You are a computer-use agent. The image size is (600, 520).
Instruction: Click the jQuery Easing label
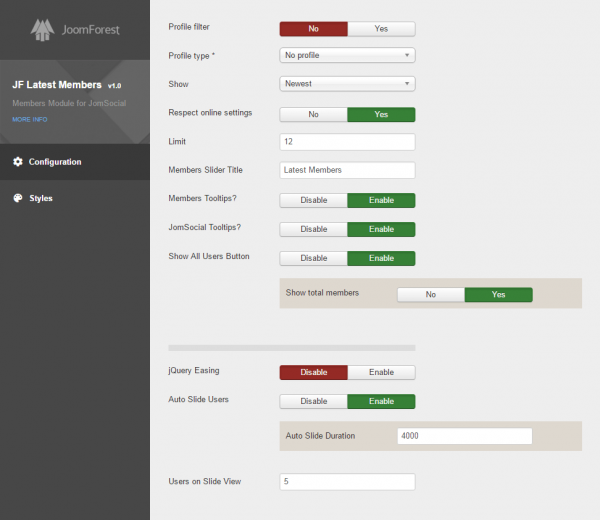[x=194, y=371]
